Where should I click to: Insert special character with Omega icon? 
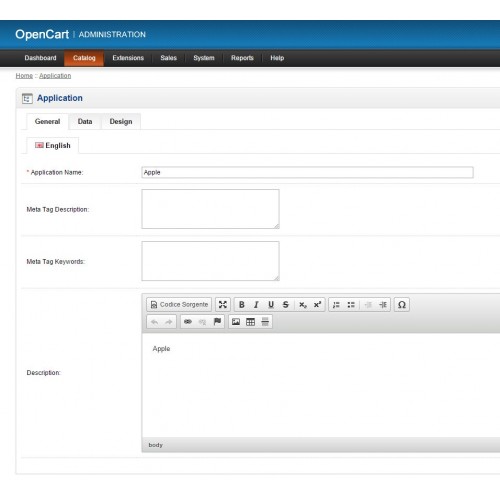(402, 305)
